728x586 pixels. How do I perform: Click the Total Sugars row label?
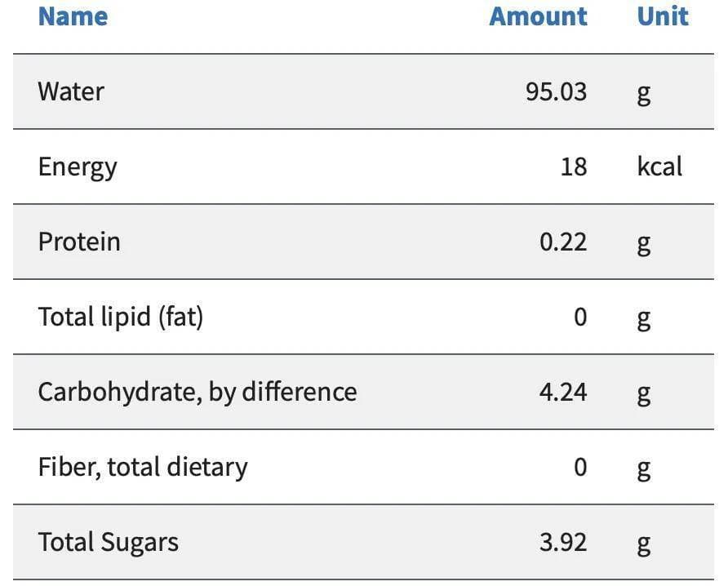[x=109, y=543]
